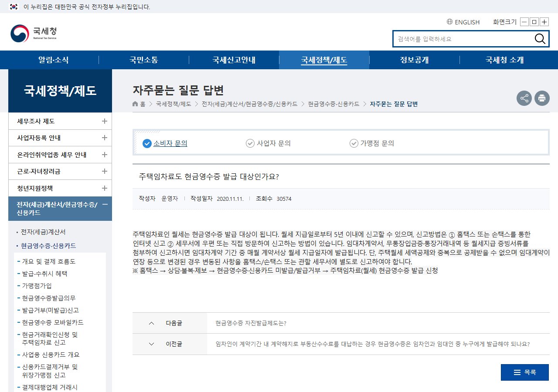This screenshot has height=392, width=558.
Task: Increase screen size with plus button
Action: 544,22
